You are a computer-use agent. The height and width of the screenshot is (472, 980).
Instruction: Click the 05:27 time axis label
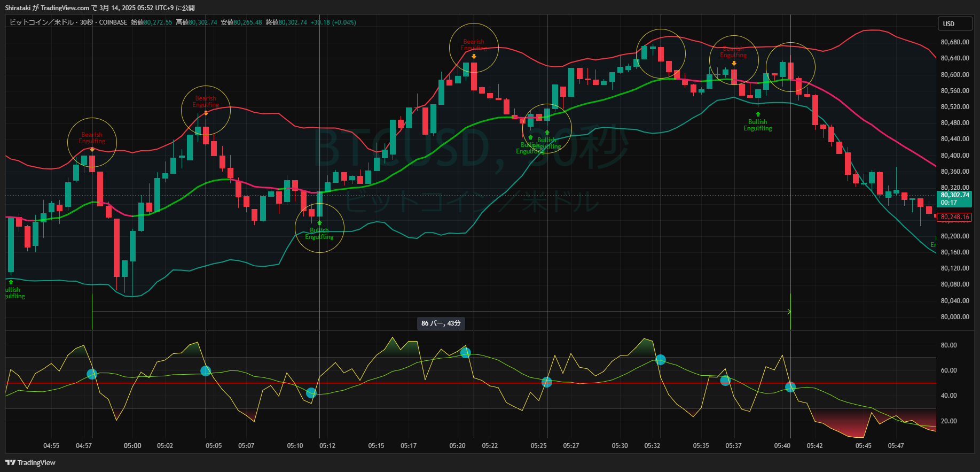click(x=571, y=446)
